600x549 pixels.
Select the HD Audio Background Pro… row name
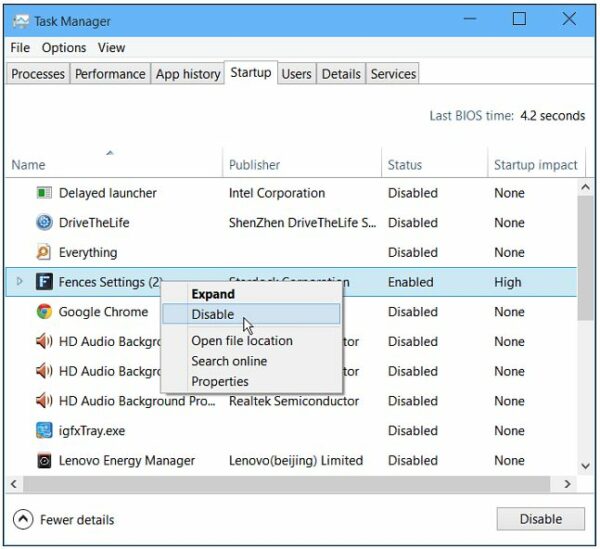coord(137,401)
